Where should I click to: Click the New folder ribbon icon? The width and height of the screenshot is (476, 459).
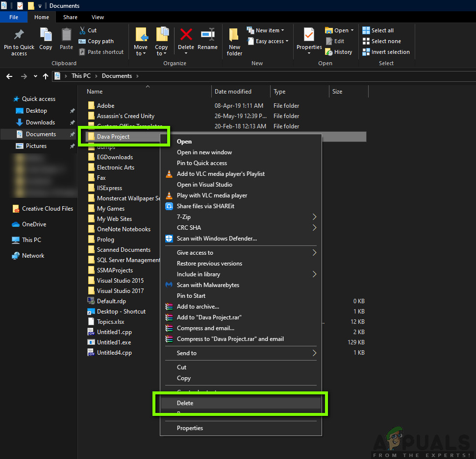tap(234, 35)
